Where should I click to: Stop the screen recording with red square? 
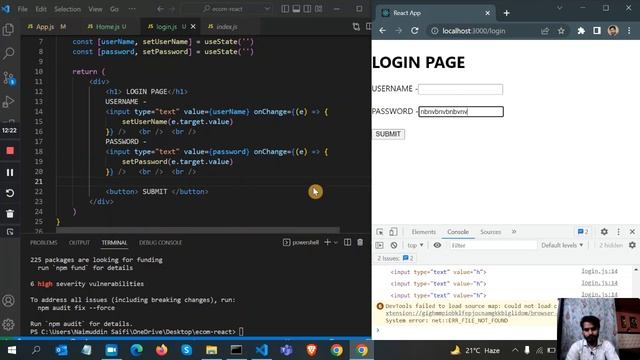[10, 151]
